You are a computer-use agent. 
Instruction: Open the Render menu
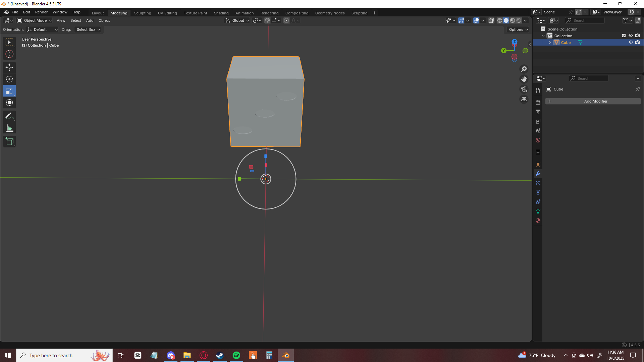click(x=41, y=12)
